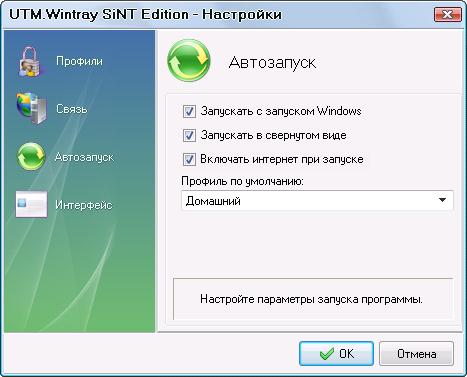
Task: Confirm settings with the OK button
Action: [x=336, y=354]
